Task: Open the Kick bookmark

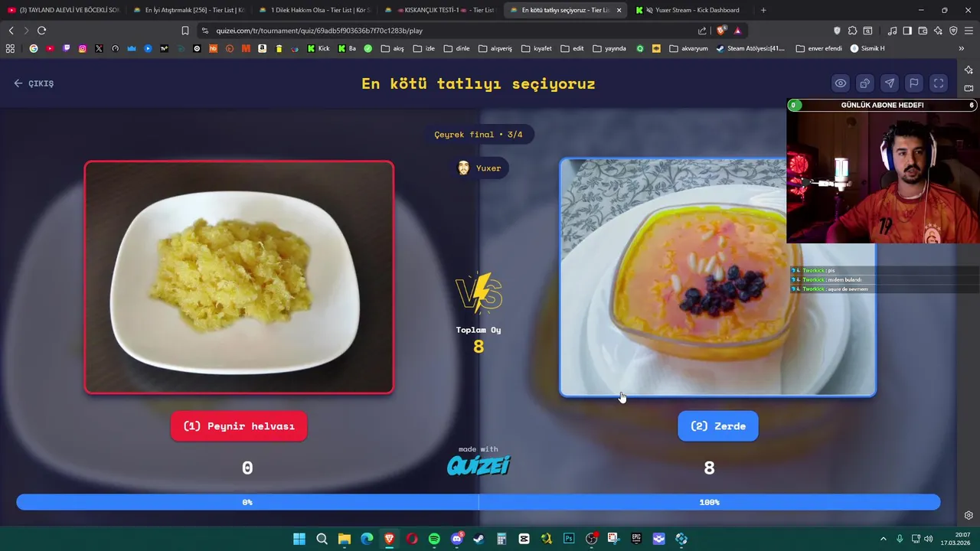Action: 318,48
